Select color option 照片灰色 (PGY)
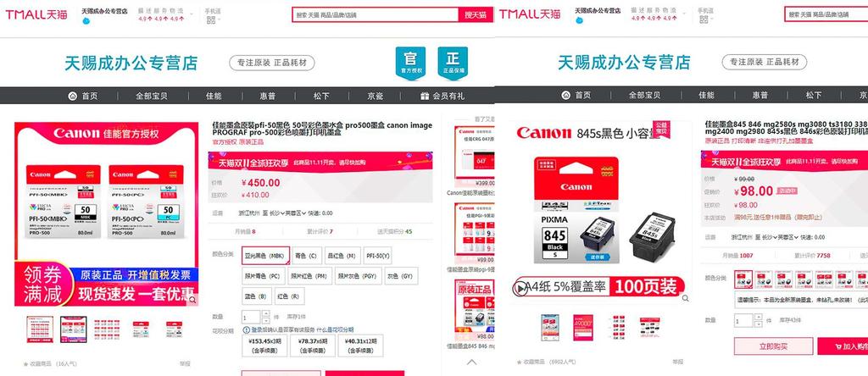Screen dimensions: 868x376 point(359,276)
